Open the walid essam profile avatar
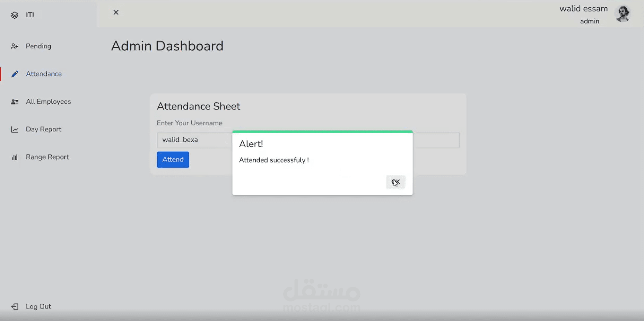This screenshot has width=644, height=321. point(623,14)
